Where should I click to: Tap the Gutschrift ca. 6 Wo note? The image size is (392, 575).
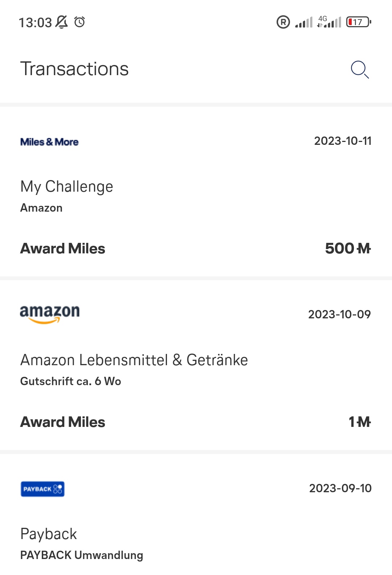point(71,381)
